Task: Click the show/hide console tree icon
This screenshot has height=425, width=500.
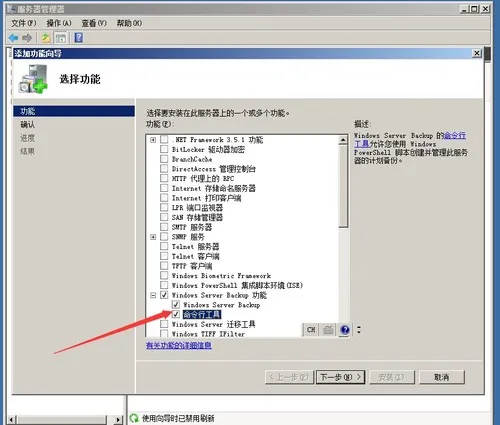Action: (61, 38)
